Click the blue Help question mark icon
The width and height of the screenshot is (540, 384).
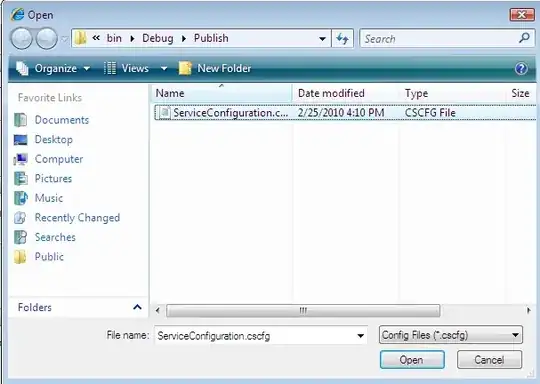point(521,69)
